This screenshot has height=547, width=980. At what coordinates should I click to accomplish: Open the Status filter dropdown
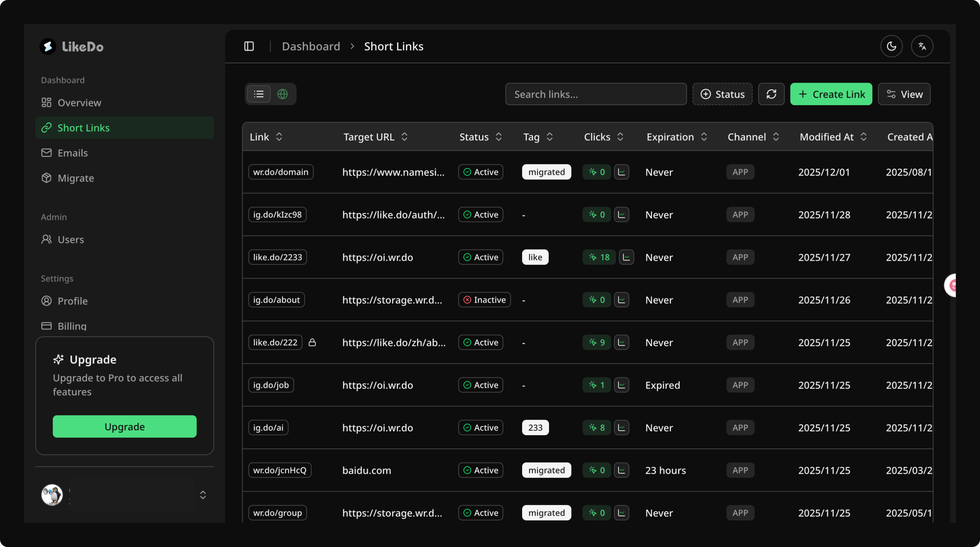click(x=722, y=94)
